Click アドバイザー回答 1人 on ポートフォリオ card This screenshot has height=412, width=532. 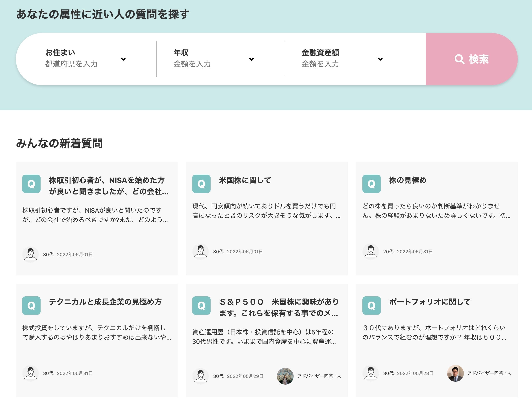coord(489,373)
